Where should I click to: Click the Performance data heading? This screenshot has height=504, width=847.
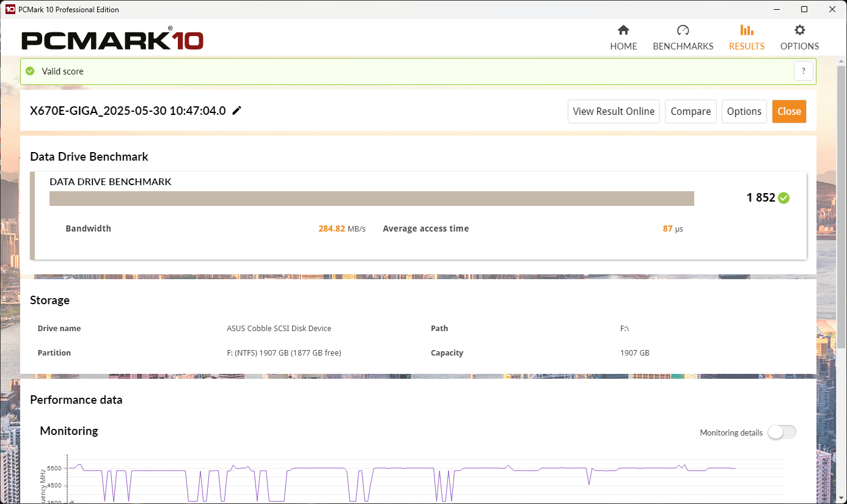click(76, 400)
